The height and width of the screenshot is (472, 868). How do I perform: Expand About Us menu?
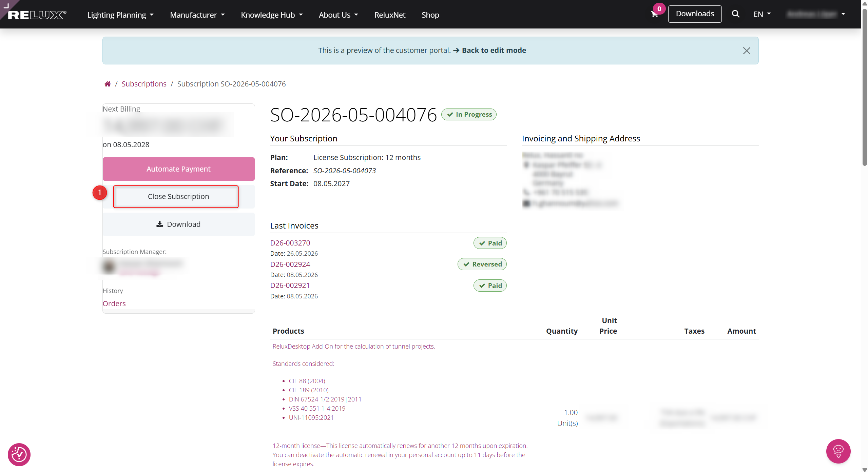338,15
